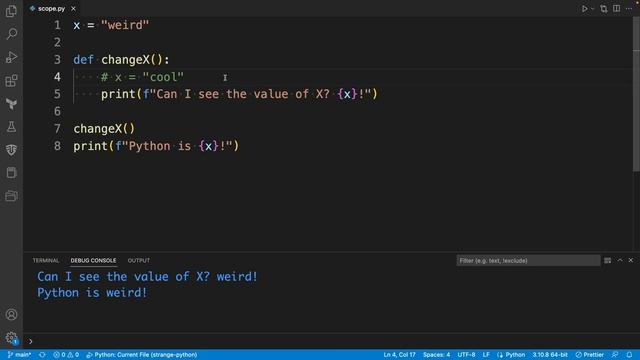Click the commented '# x = "cool"' line

(142, 77)
